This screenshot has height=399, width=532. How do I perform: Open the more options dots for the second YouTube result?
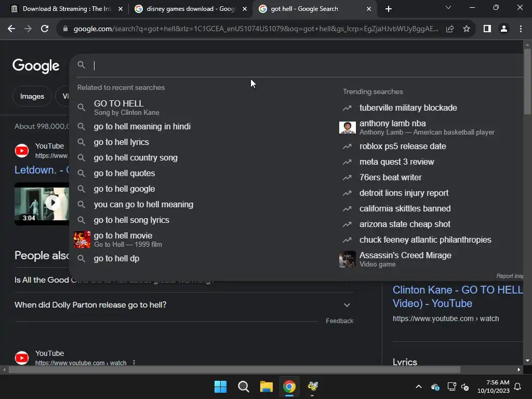coord(134,363)
